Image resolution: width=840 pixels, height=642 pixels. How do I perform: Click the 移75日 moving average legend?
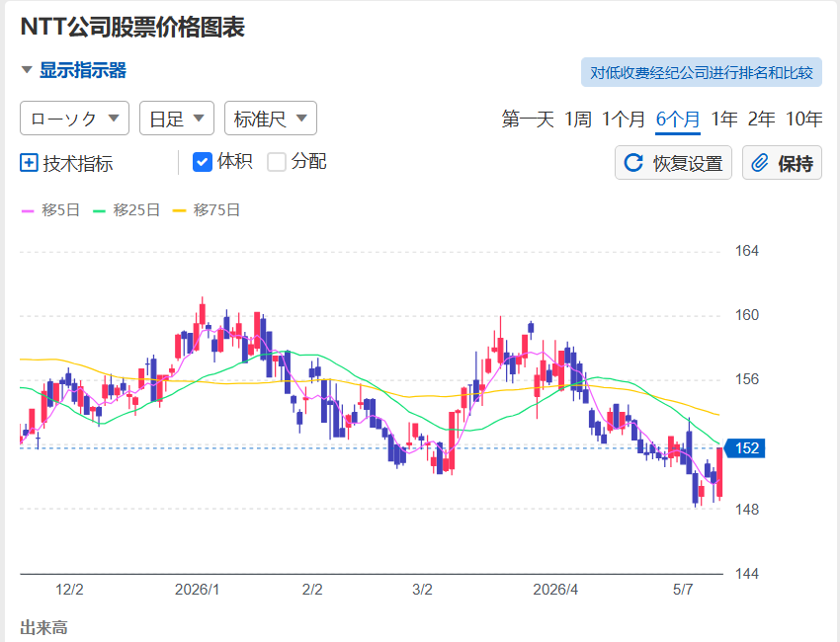point(207,210)
